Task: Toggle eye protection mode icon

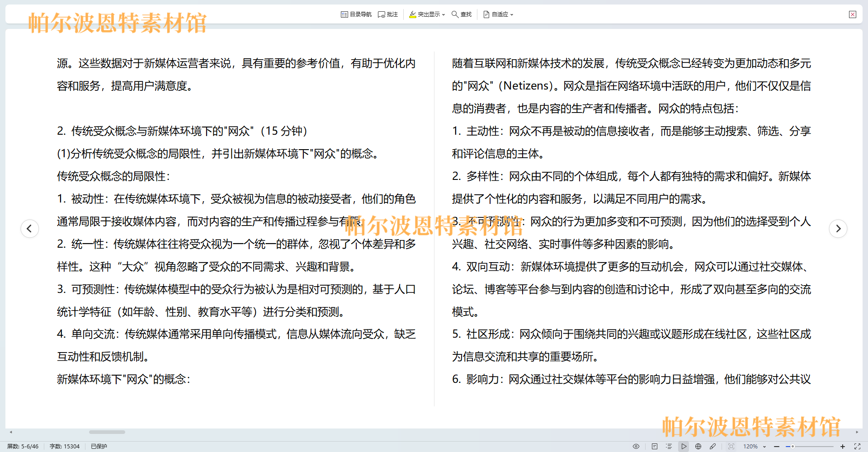Action: tap(636, 446)
